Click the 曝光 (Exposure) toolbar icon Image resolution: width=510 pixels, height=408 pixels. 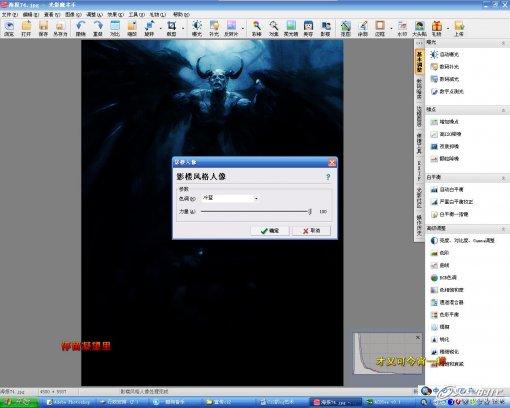(197, 28)
